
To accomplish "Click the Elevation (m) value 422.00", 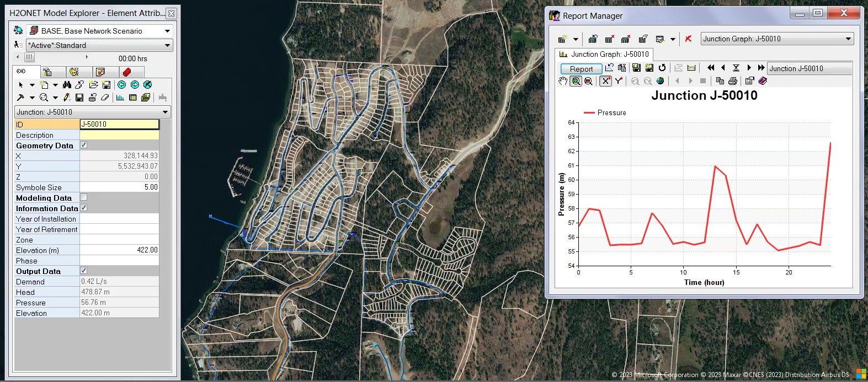I will pyautogui.click(x=119, y=250).
